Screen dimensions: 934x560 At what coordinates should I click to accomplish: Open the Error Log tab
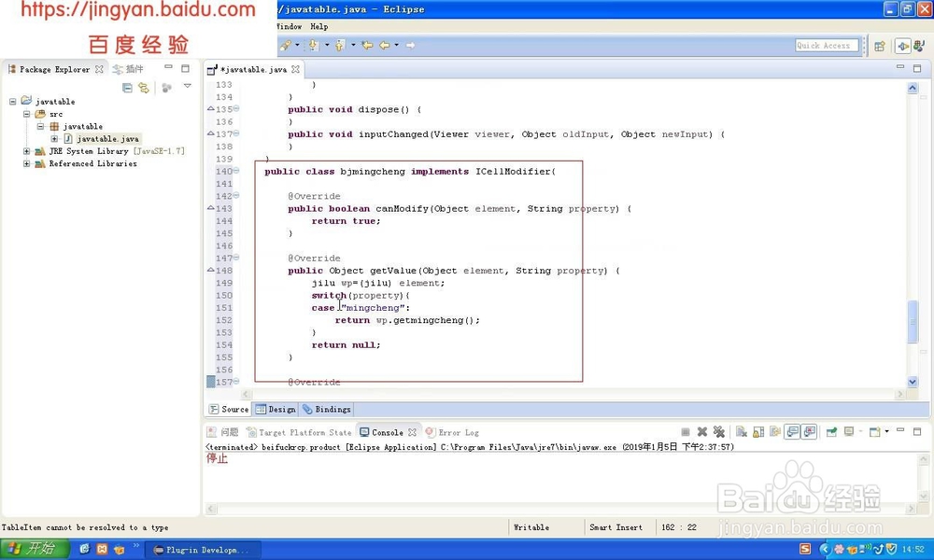(x=452, y=432)
